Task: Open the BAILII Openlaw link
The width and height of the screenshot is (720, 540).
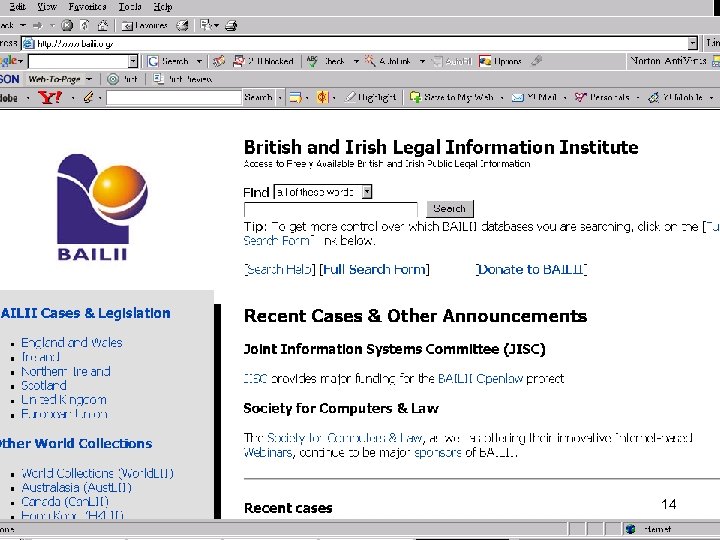Action: 480,379
